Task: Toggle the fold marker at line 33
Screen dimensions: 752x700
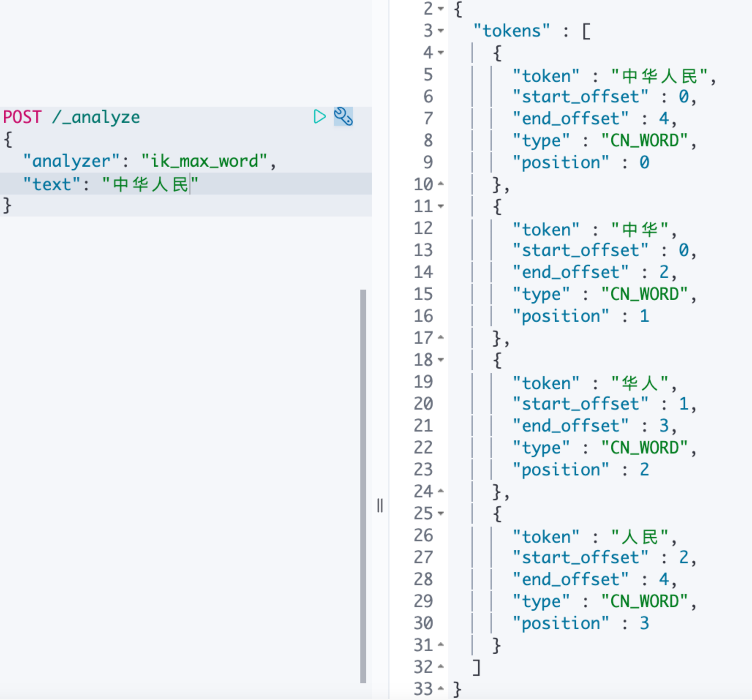Action: [x=441, y=689]
